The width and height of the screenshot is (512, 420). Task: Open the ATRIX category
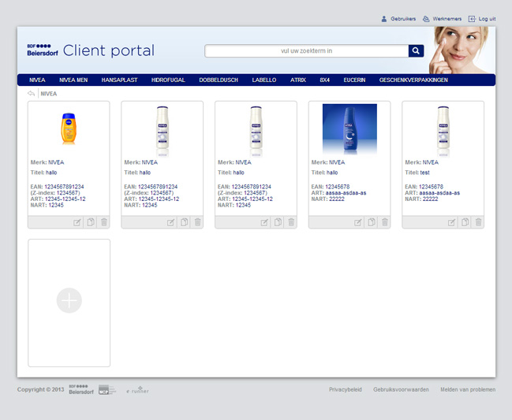(x=298, y=80)
